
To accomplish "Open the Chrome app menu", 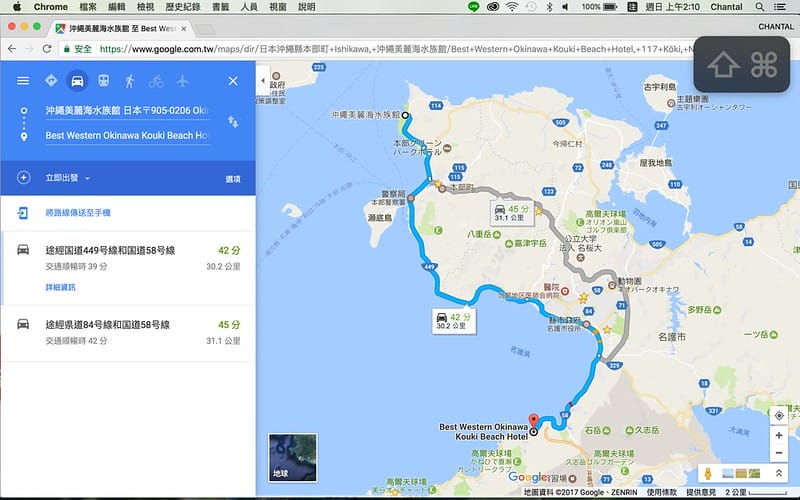I will point(51,7).
